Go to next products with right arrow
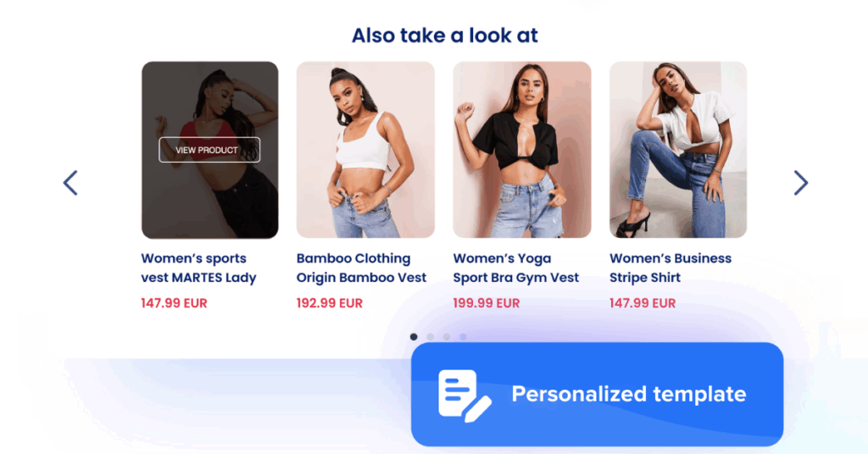 800,183
